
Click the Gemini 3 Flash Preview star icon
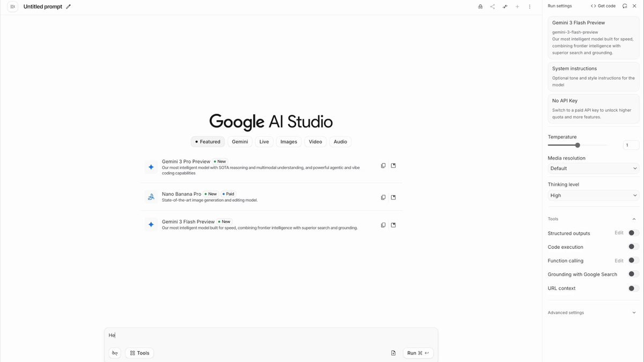[151, 225]
